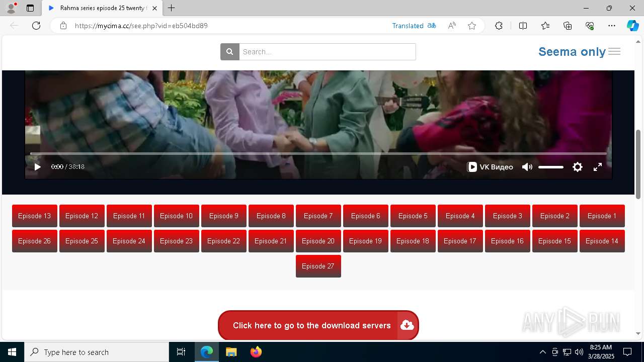Open Edge Collections
Screen dimensions: 644x362
[x=568, y=26]
